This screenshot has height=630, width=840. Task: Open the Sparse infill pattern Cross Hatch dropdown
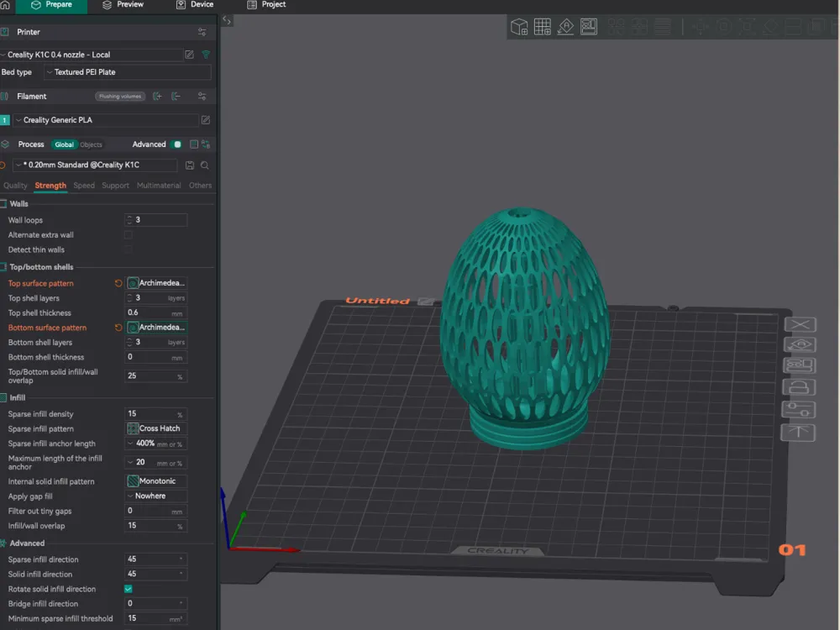click(x=156, y=428)
